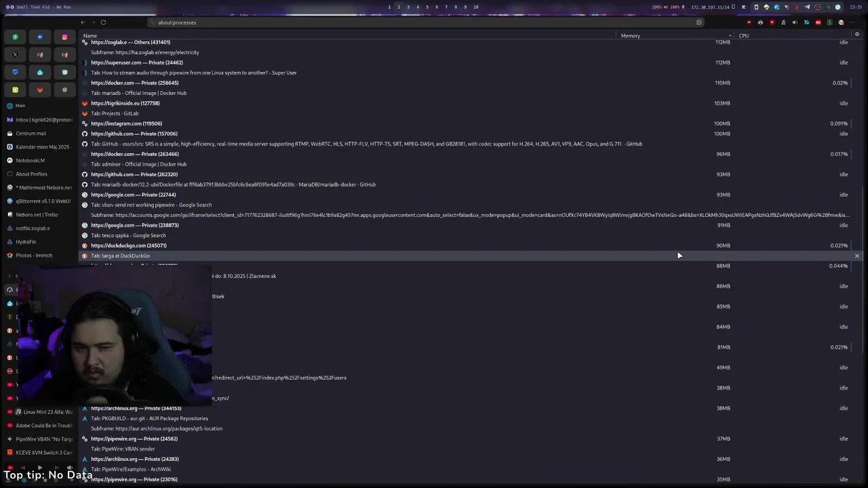Click the red YouTube-style extension icon
This screenshot has width=868, height=488.
(x=772, y=22)
